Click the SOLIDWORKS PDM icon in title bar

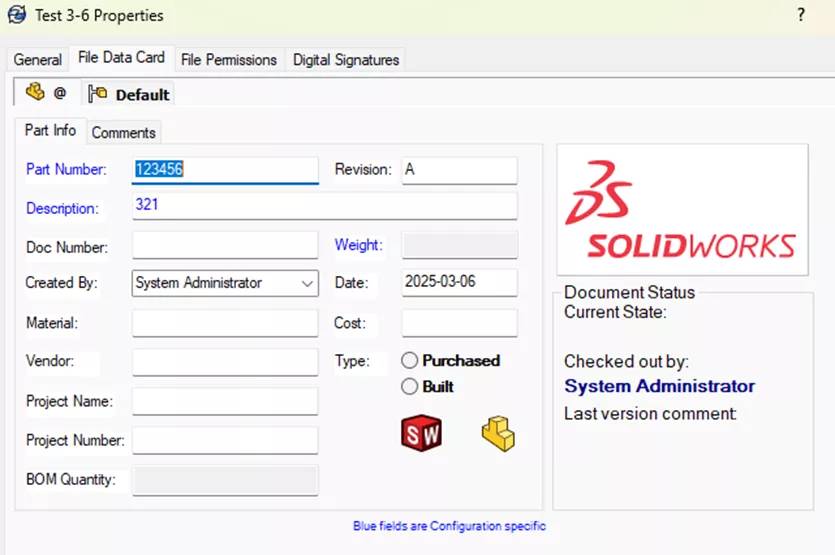[x=16, y=14]
